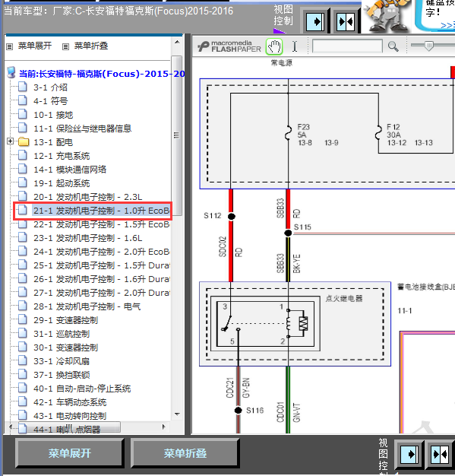Click the page icon next to 10-1 接地
Image resolution: width=455 pixels, height=476 pixels.
[x=23, y=114]
